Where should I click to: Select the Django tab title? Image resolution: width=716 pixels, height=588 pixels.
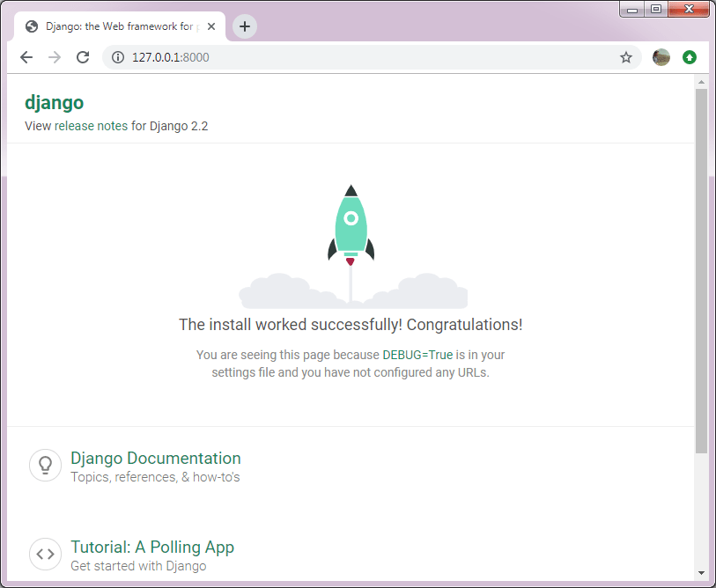click(122, 26)
